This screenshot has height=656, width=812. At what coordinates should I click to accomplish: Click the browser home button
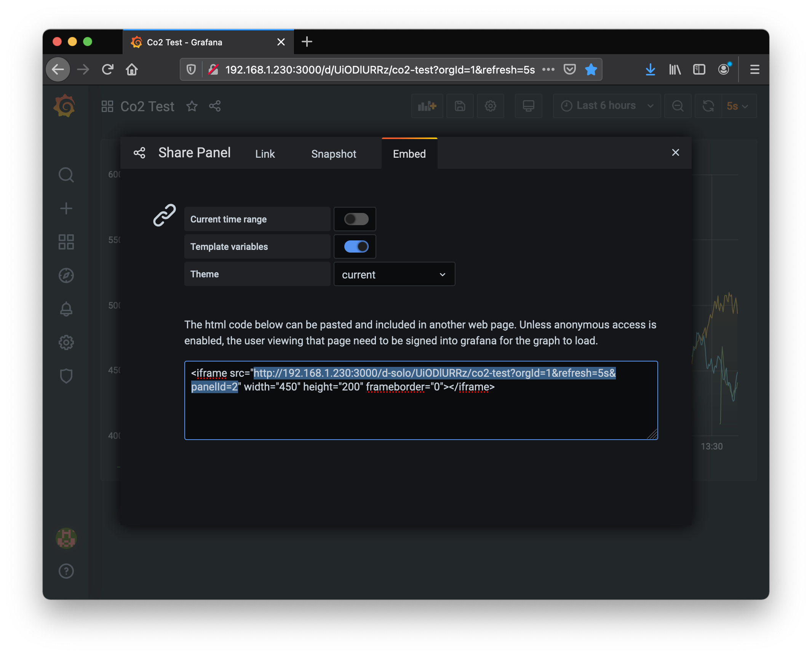[x=132, y=69]
